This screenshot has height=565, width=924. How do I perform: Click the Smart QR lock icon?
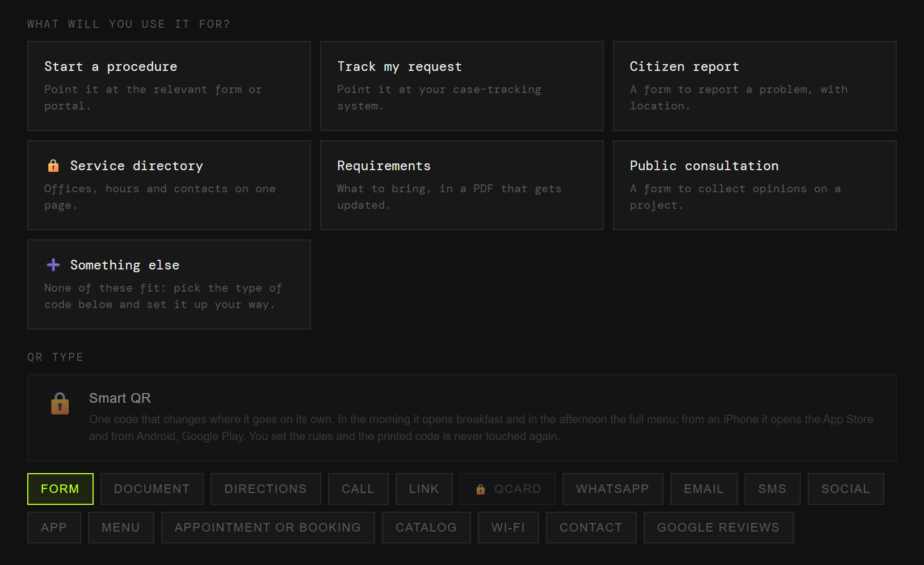60,403
